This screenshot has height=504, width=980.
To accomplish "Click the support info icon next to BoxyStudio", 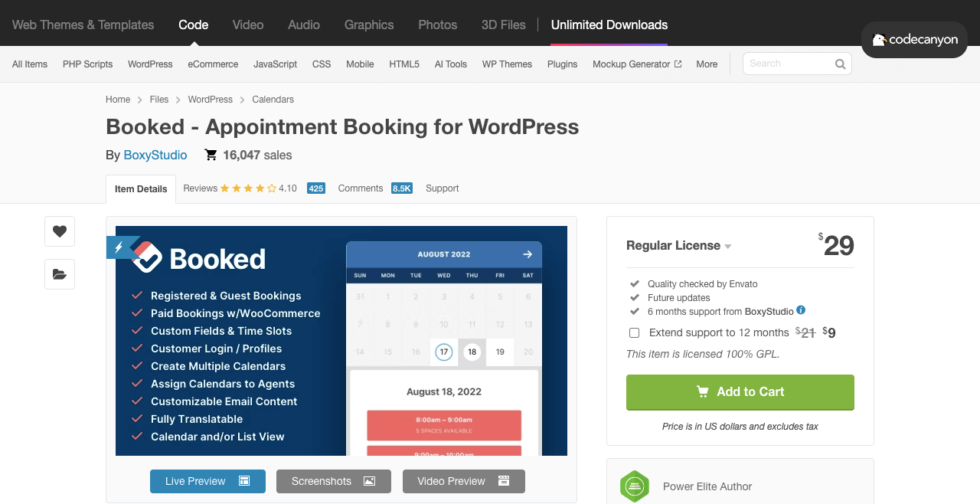I will click(x=801, y=310).
